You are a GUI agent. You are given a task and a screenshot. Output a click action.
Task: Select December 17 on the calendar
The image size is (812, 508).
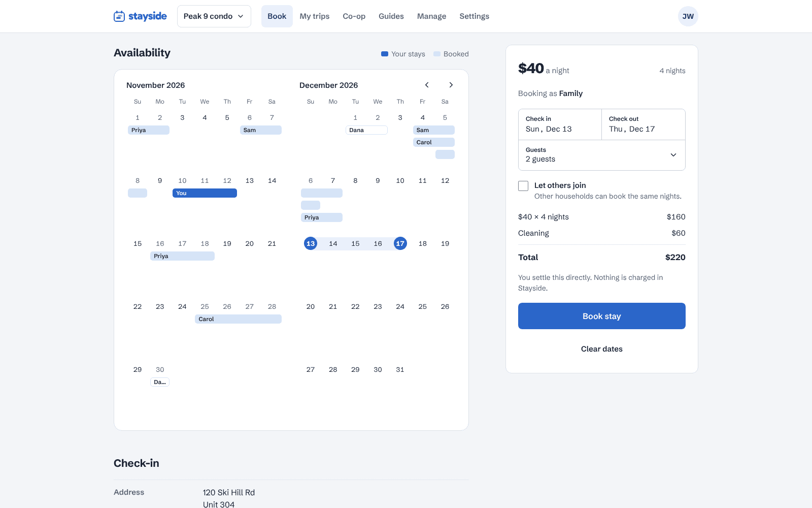[x=400, y=244]
